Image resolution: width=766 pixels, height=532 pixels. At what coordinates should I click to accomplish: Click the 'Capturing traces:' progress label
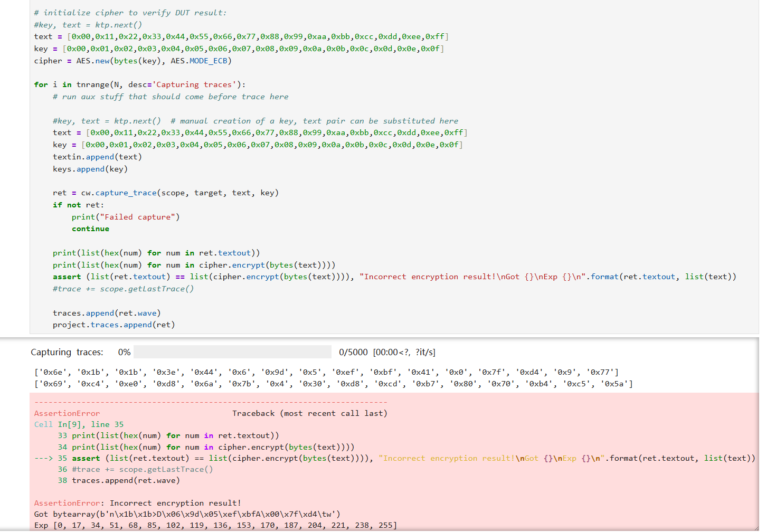click(67, 352)
